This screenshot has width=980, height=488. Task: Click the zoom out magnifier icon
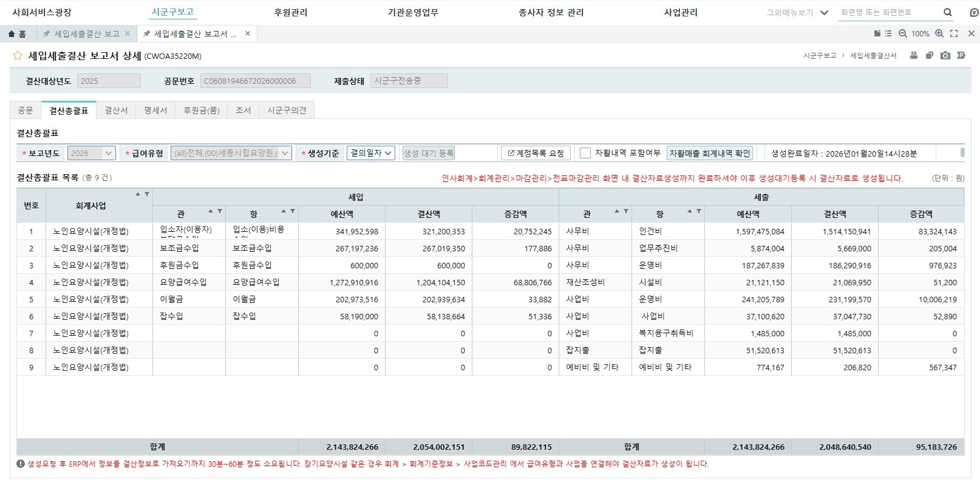pos(903,33)
